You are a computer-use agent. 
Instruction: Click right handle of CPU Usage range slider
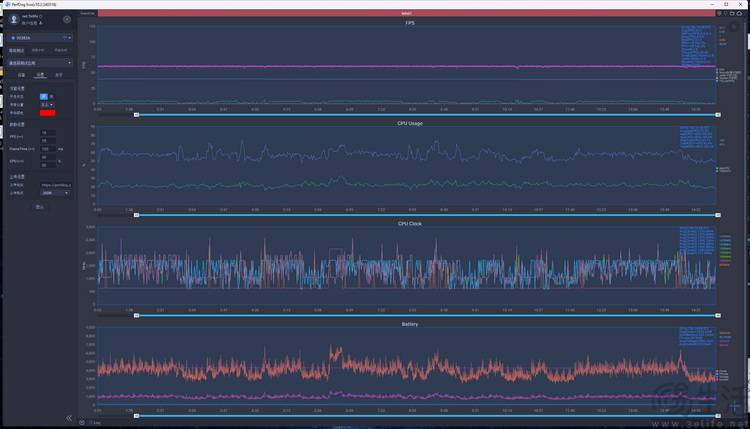[x=718, y=215]
